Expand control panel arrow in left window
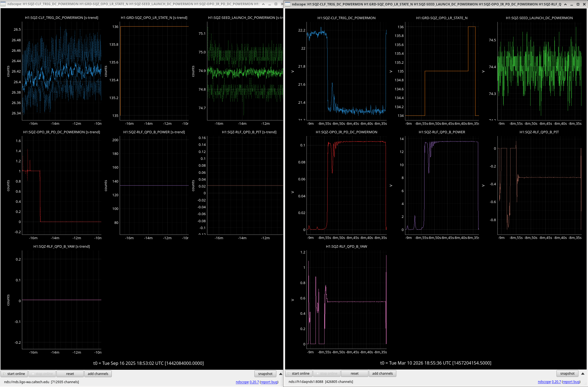 281,374
